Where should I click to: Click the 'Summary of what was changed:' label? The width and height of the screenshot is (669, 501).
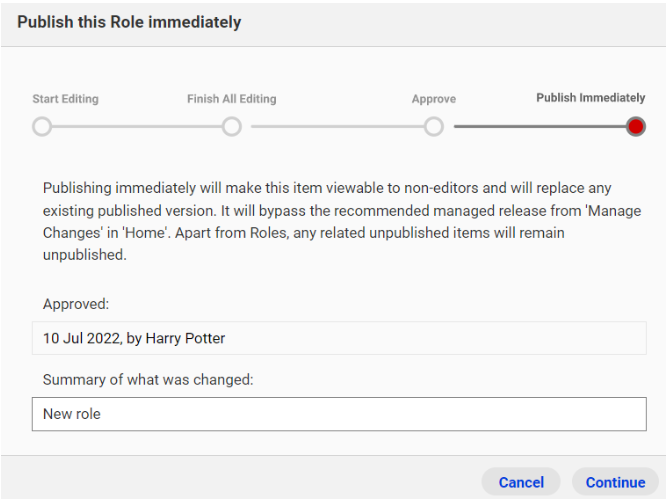pos(148,379)
